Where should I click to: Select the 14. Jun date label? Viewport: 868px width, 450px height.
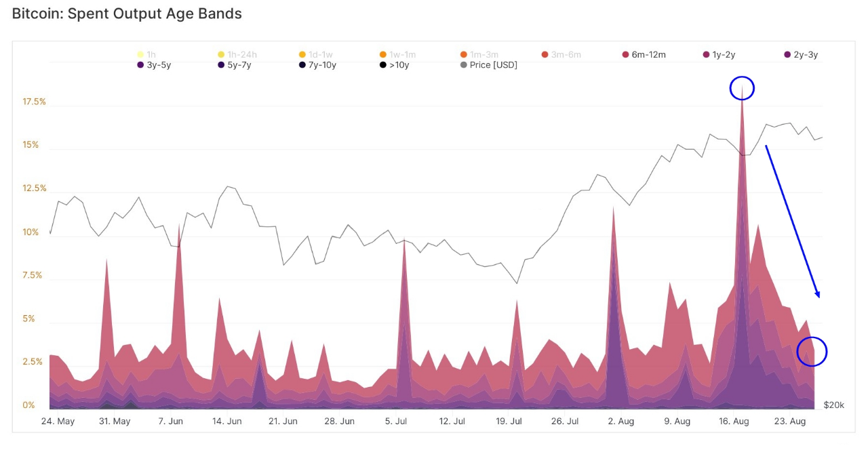click(226, 421)
